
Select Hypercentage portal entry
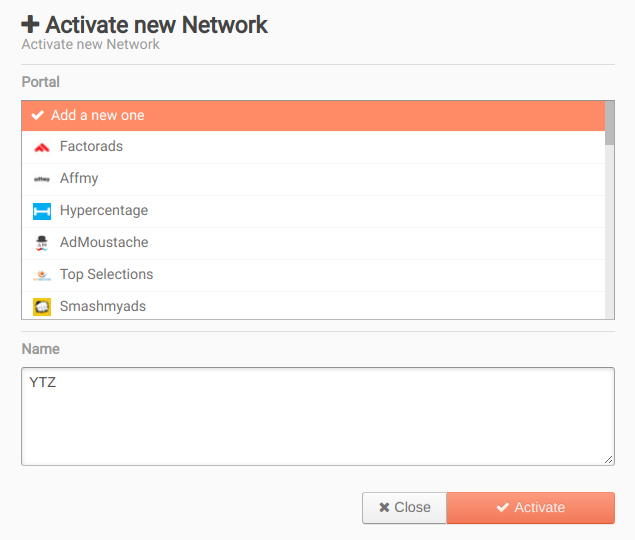pyautogui.click(x=104, y=211)
